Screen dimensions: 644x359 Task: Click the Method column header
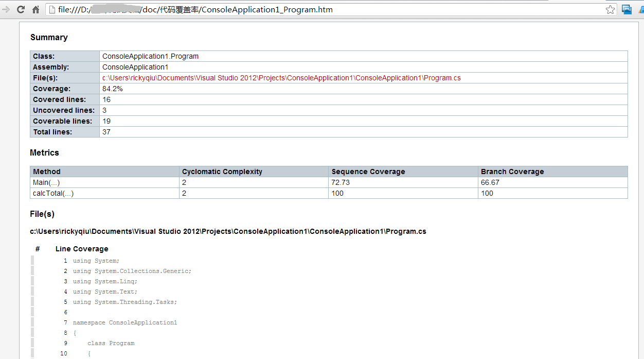47,172
